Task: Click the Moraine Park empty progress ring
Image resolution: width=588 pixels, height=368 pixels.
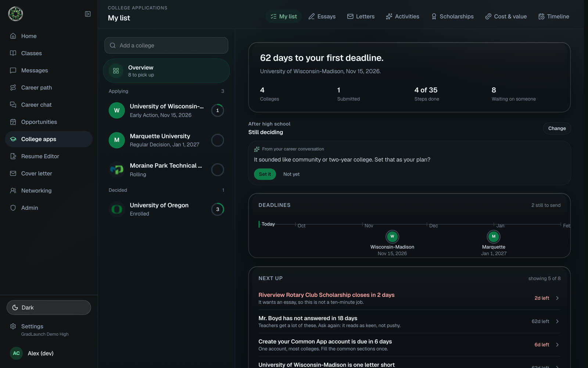Action: pos(218,170)
